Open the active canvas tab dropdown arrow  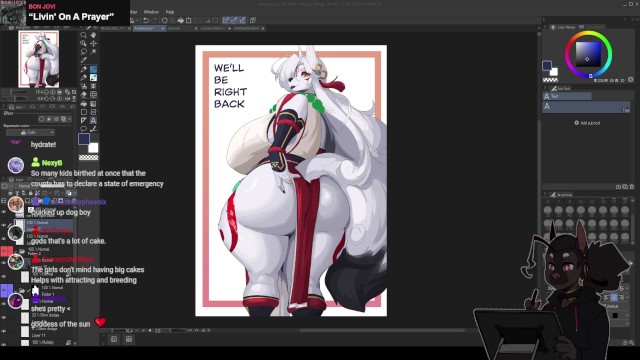pos(162,29)
